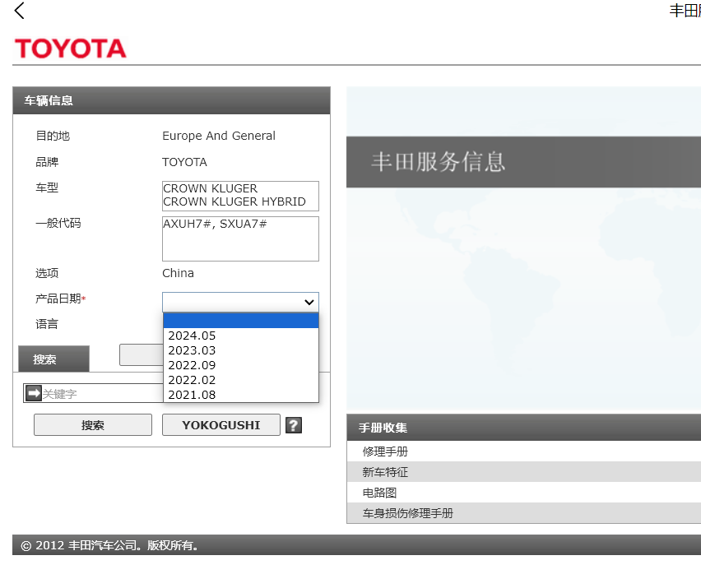The width and height of the screenshot is (701, 588).
Task: Click the YOKOGUSHI button
Action: pos(221,425)
